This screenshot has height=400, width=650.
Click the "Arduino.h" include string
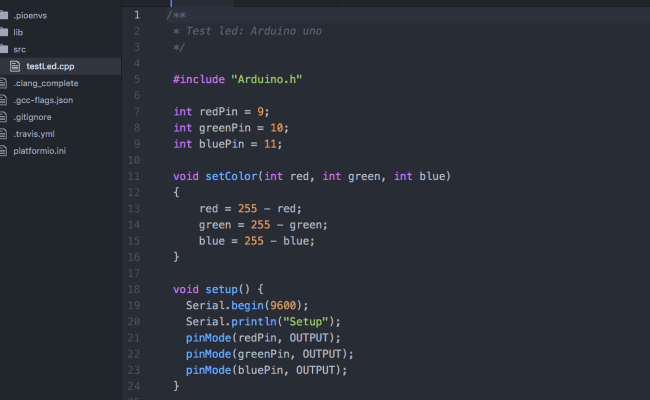click(x=267, y=79)
